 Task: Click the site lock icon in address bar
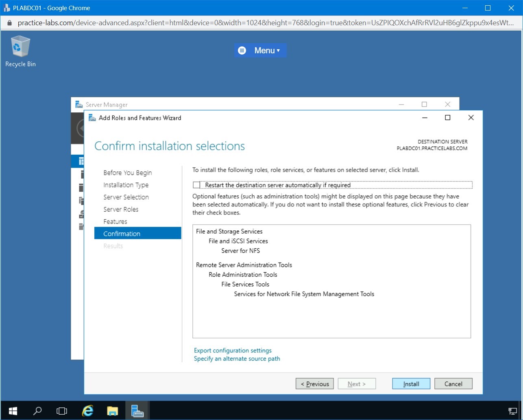[10, 23]
